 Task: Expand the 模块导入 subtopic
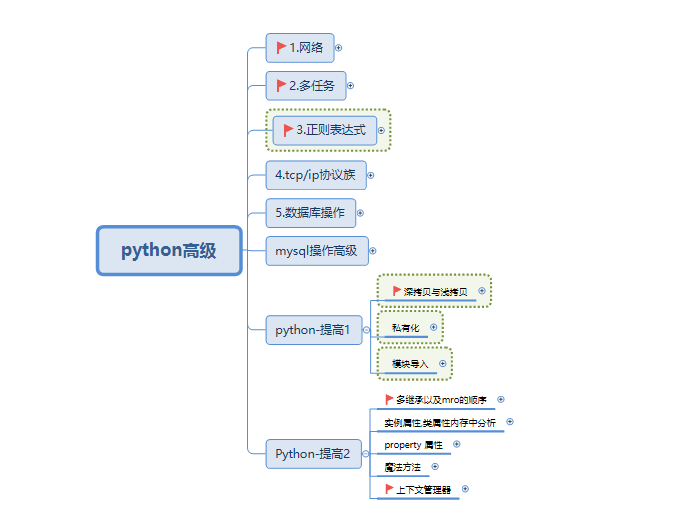click(443, 364)
